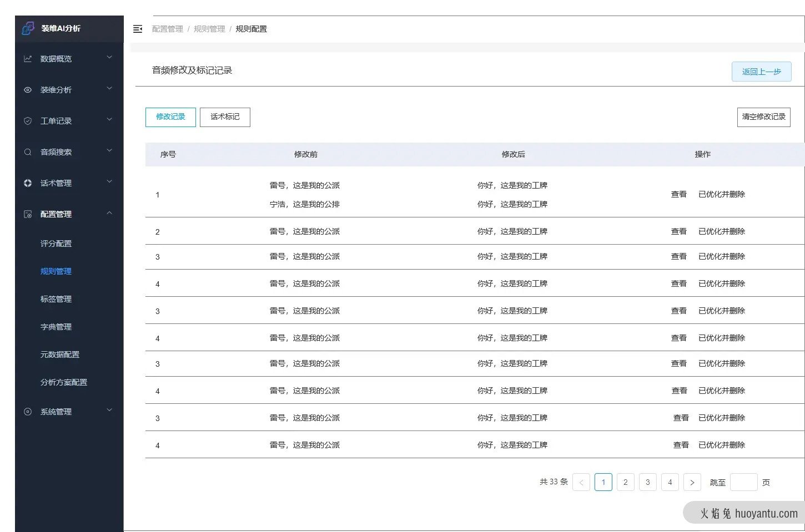Screen dimensions: 805x532
Task: Open 分析方案配置 submenu item
Action: click(64, 382)
